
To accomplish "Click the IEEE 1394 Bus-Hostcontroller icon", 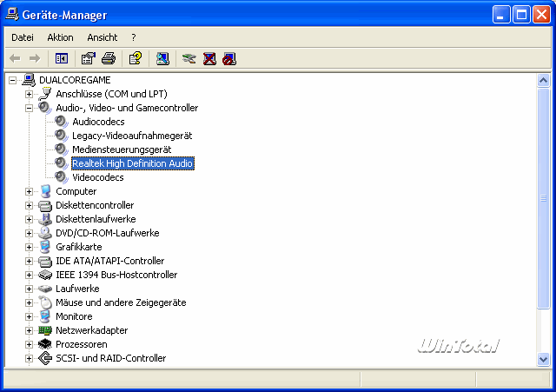I will [x=45, y=275].
